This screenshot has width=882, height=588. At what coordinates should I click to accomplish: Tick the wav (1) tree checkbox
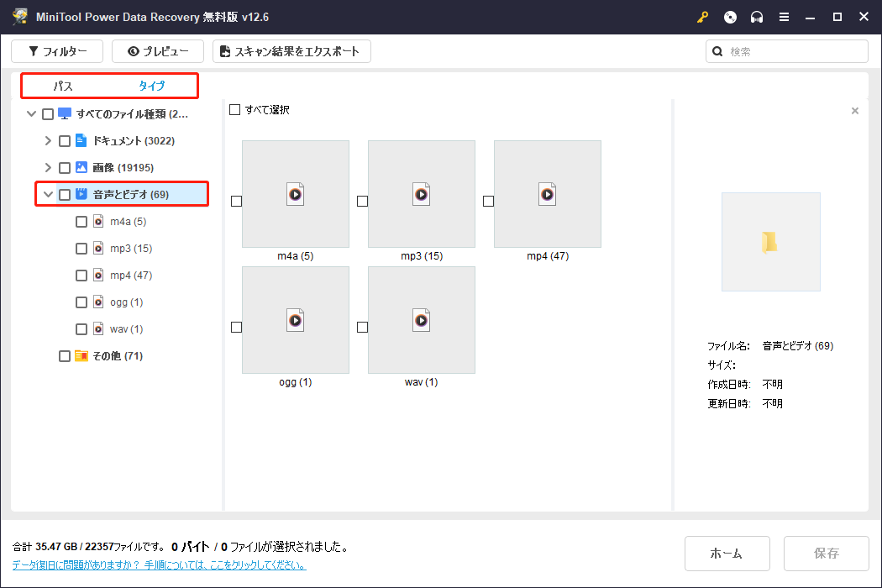[81, 329]
